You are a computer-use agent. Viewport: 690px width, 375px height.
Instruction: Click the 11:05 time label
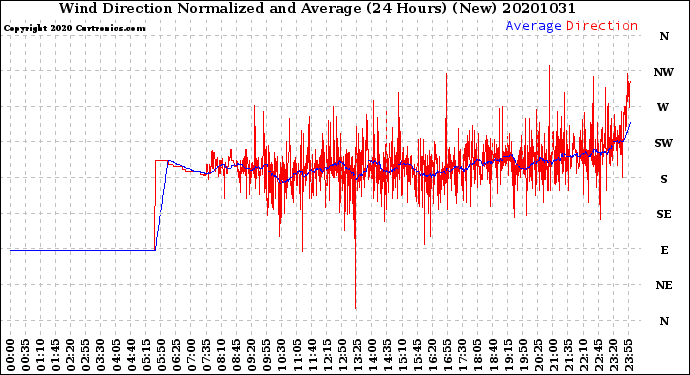297,355
